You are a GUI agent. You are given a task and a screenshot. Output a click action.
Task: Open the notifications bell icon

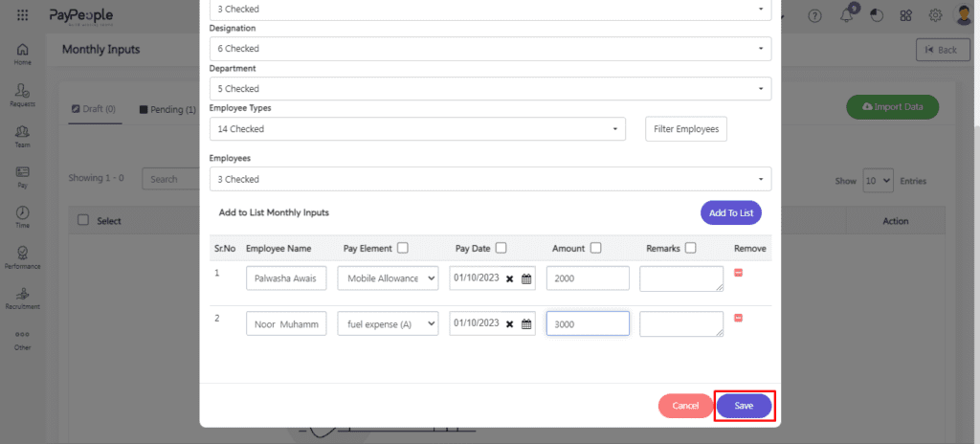(847, 16)
